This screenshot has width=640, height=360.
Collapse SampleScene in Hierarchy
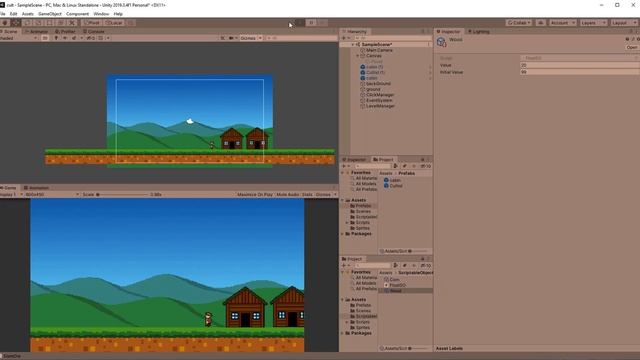click(353, 44)
